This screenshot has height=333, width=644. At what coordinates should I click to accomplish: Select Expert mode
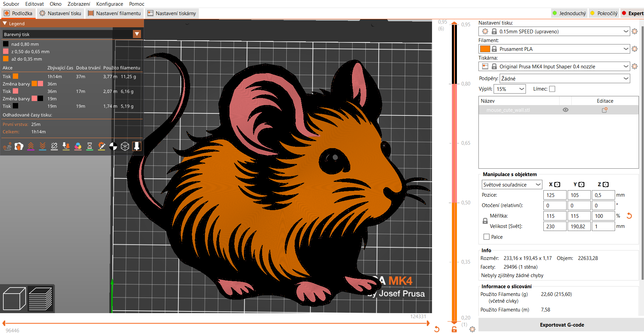[x=633, y=13]
